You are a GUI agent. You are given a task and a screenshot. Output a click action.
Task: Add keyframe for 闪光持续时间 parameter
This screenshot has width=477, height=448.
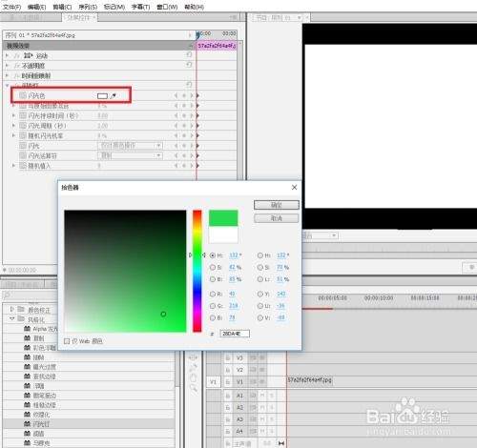[x=184, y=115]
